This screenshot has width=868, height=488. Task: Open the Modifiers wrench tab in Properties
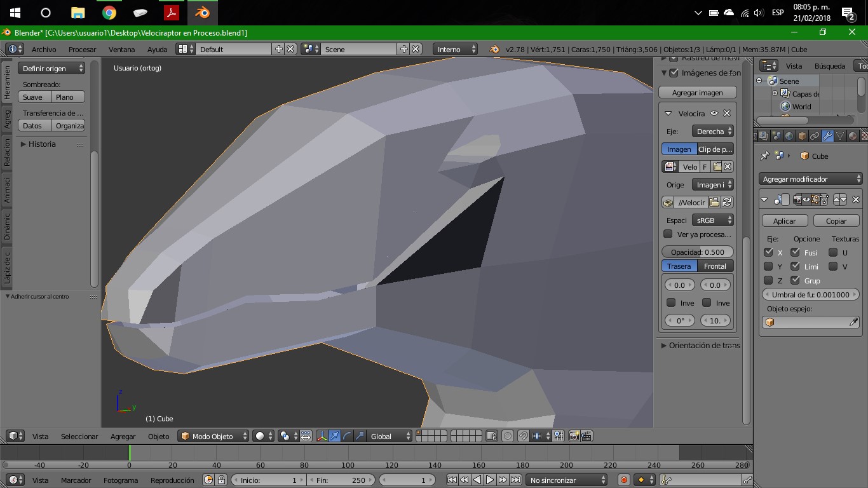827,136
